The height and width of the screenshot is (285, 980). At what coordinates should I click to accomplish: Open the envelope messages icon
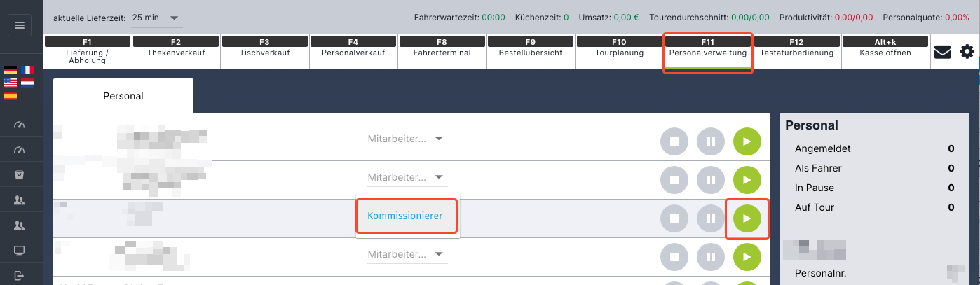point(943,53)
